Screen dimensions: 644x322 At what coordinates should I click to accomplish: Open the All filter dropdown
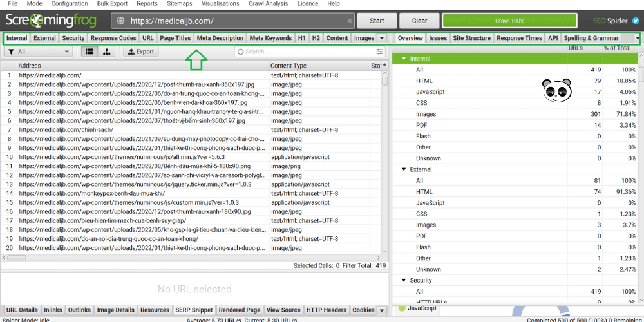pos(39,52)
